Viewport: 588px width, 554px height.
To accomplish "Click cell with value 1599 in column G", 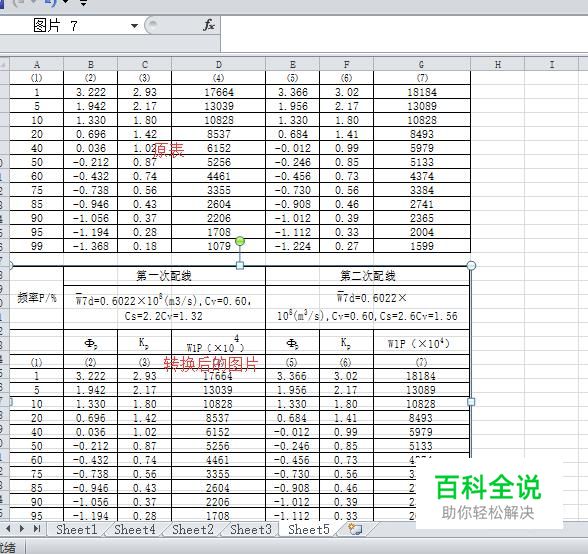I will (x=422, y=246).
